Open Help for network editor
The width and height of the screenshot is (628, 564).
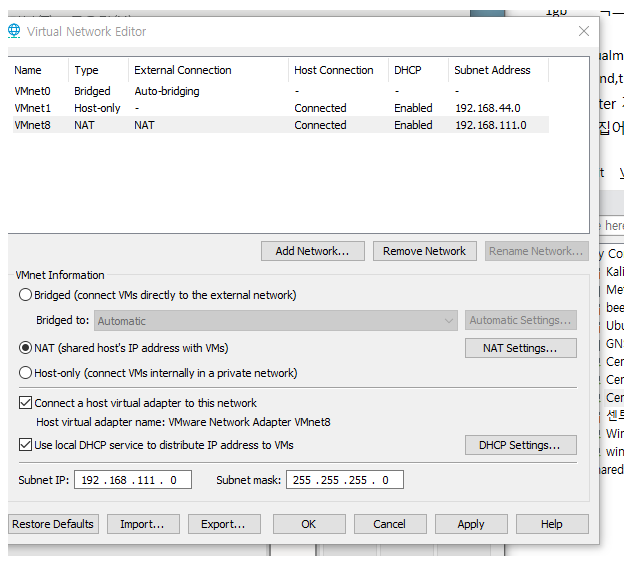(x=552, y=524)
